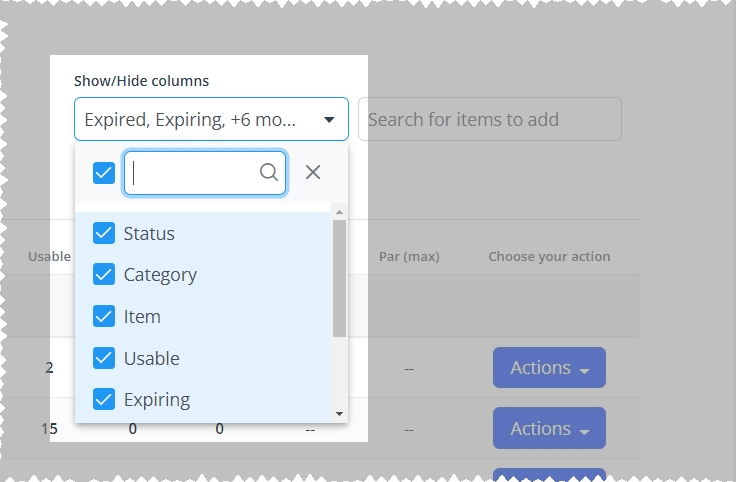
Task: Uncheck the Usable column checkbox
Action: coord(104,358)
